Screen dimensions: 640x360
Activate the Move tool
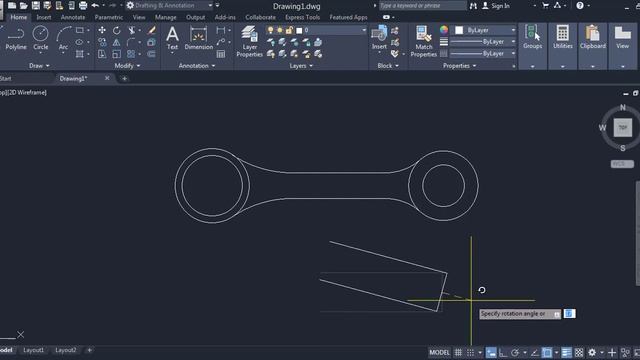point(102,30)
